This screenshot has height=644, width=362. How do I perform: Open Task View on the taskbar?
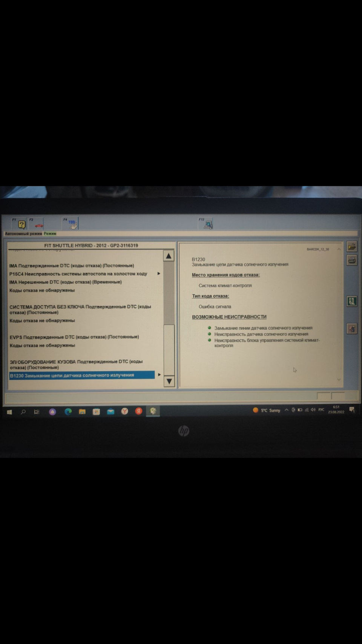click(x=37, y=412)
